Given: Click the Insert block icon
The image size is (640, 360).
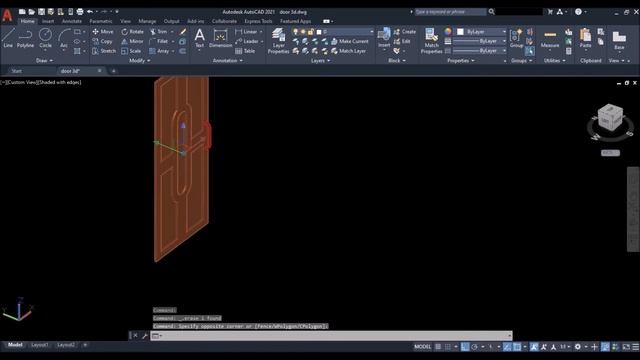Looking at the screenshot, I should point(384,38).
